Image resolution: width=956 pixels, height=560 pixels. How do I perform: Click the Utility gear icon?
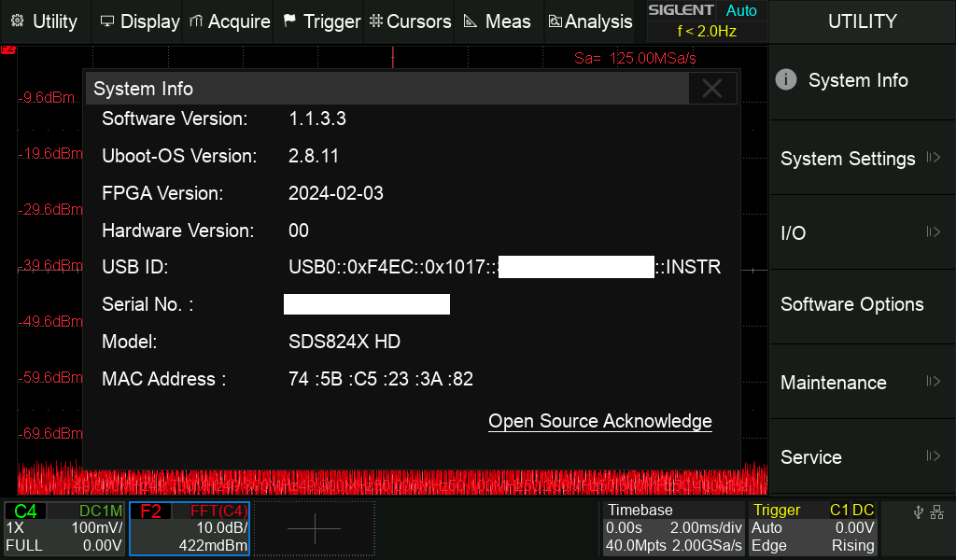tap(18, 21)
